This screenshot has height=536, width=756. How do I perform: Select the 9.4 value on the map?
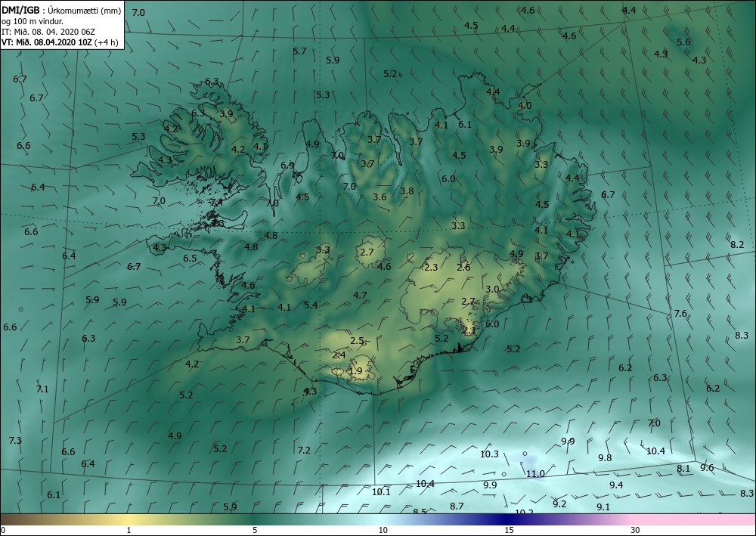point(616,485)
